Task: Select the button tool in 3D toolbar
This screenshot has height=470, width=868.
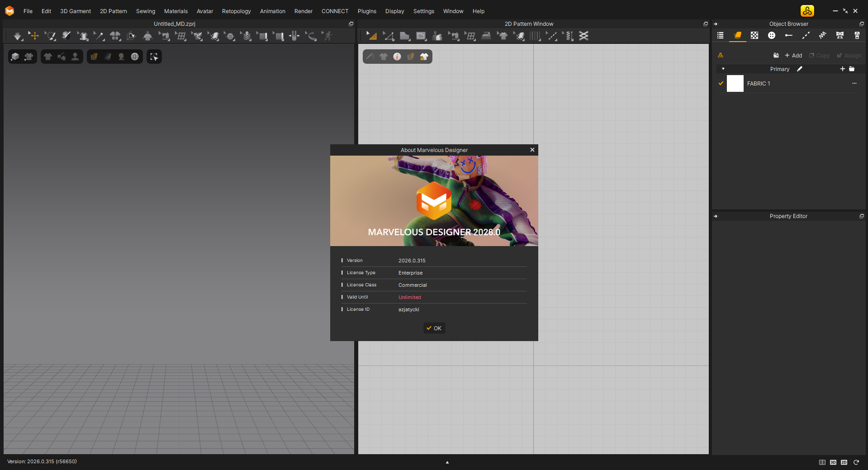Action: pyautogui.click(x=230, y=36)
